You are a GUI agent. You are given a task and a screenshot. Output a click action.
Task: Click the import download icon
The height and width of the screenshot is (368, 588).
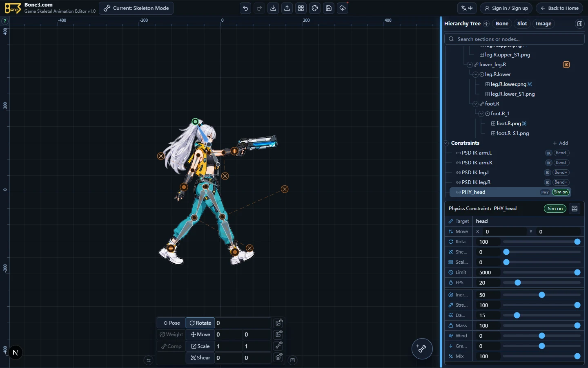[x=273, y=8]
